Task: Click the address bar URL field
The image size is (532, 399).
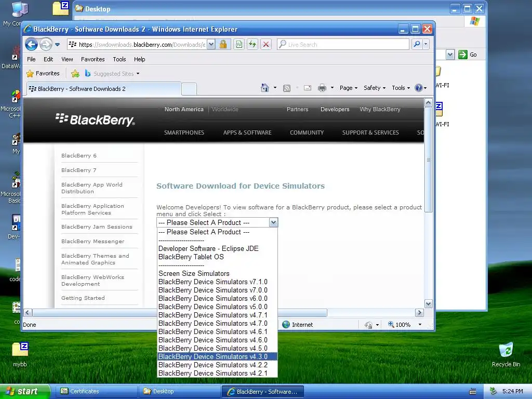Action: tap(137, 45)
